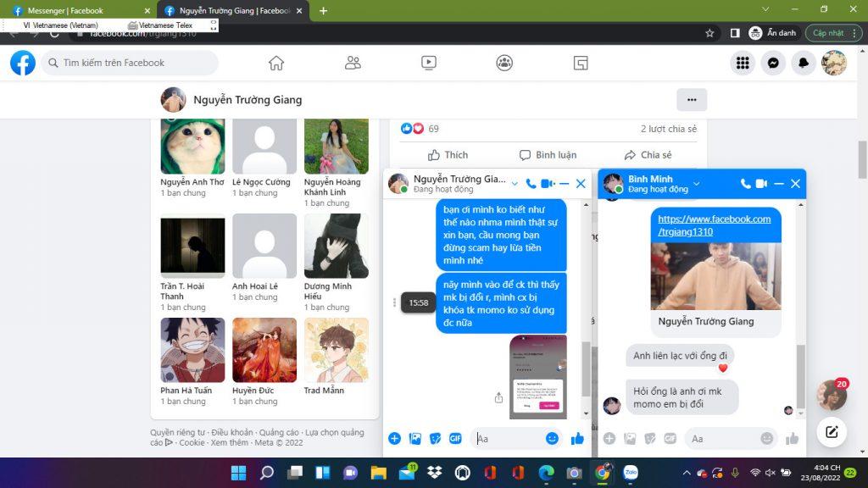Screen dimensions: 868x488
Task: Open the three-dot profile options menu
Action: click(x=691, y=100)
